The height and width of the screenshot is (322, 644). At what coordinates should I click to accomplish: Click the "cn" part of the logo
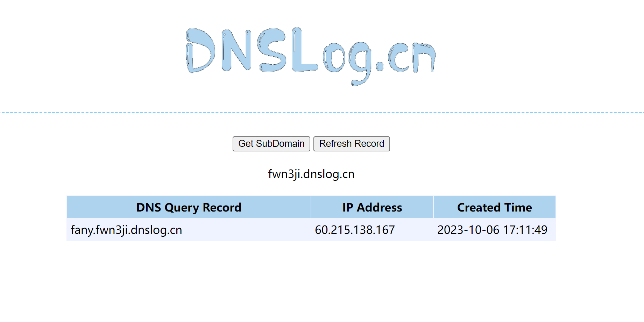tap(412, 57)
